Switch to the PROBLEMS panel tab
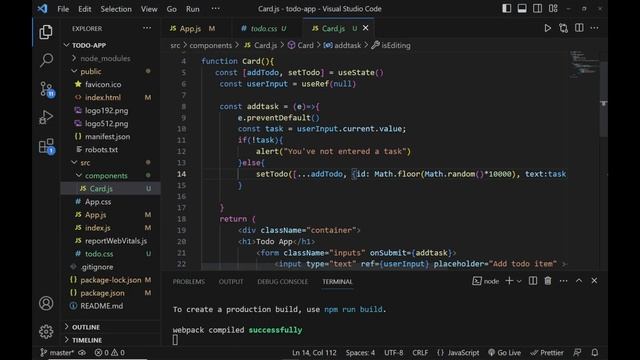This screenshot has width=640, height=360. tap(189, 282)
